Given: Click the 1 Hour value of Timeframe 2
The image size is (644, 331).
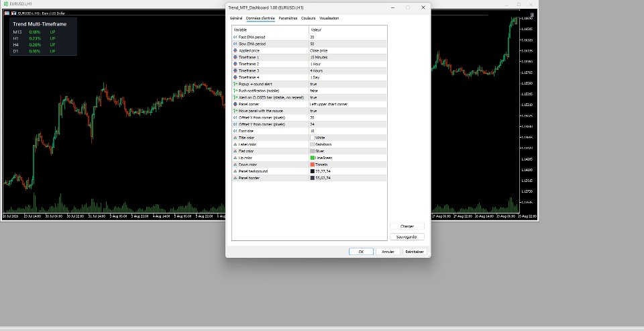Looking at the screenshot, I should point(315,64).
